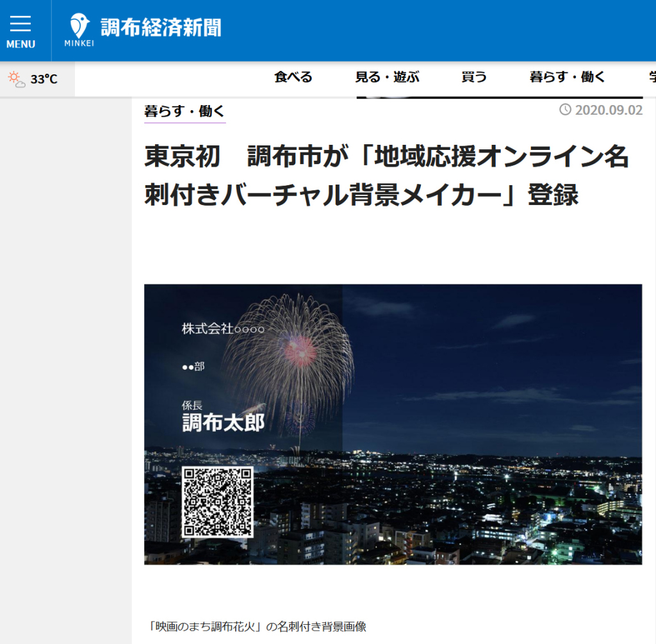This screenshot has width=656, height=644.
Task: Click the publication date 2020.09.02
Action: click(608, 110)
